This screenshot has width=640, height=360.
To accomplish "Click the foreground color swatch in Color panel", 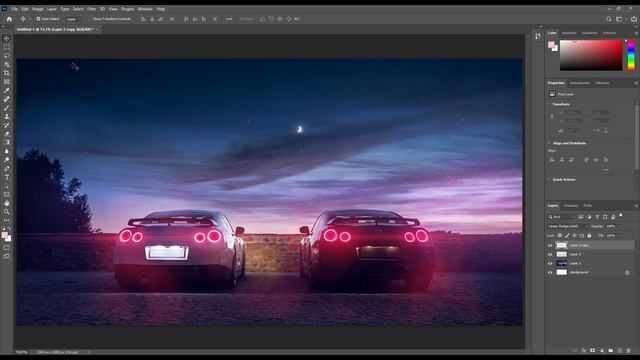I will (551, 45).
